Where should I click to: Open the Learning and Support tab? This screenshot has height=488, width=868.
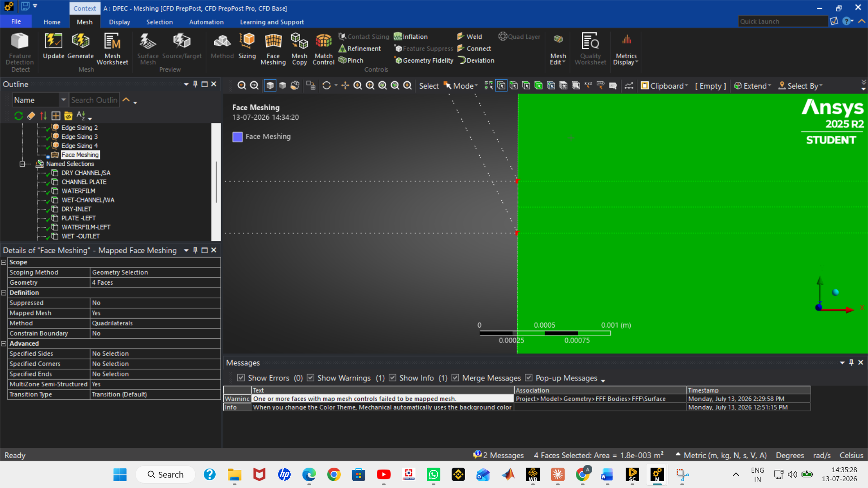coord(272,22)
